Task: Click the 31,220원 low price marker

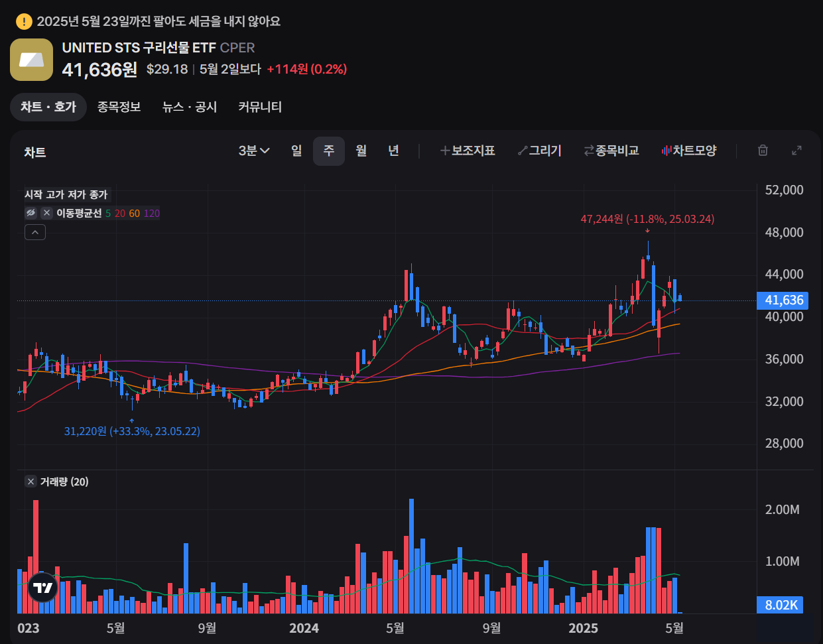Action: tap(132, 431)
